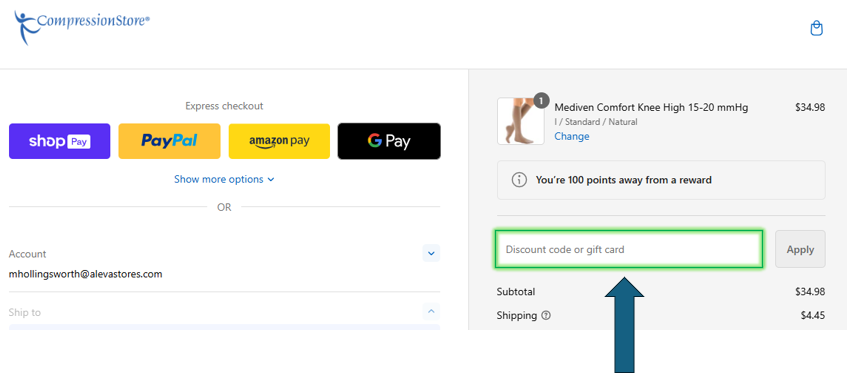Focus the Discount code or gift card field
854x375 pixels.
click(x=629, y=249)
